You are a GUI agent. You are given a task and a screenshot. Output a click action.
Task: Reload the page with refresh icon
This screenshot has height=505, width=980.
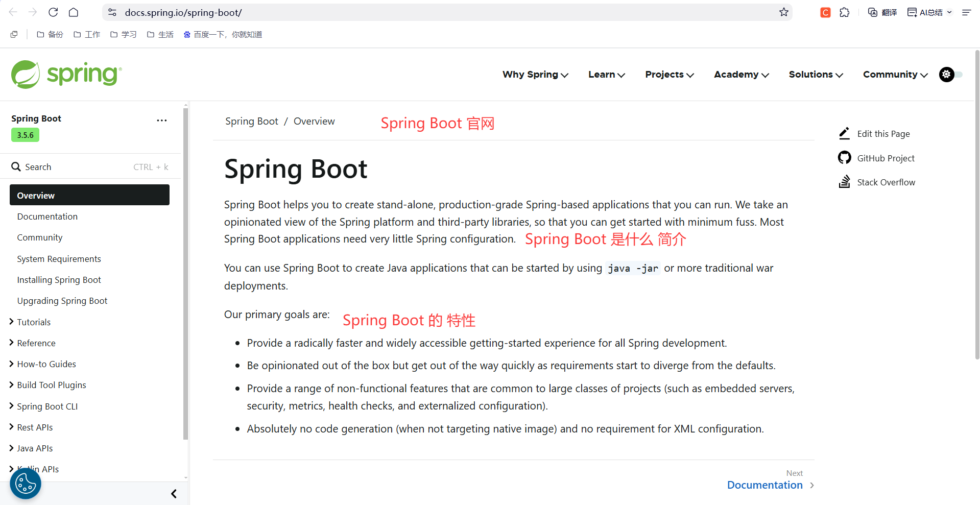53,12
